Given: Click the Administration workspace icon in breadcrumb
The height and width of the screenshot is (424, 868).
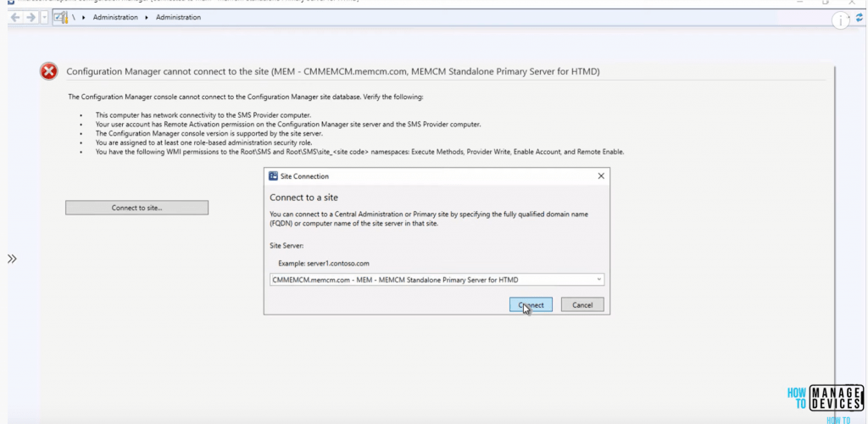Looking at the screenshot, I should (x=60, y=18).
